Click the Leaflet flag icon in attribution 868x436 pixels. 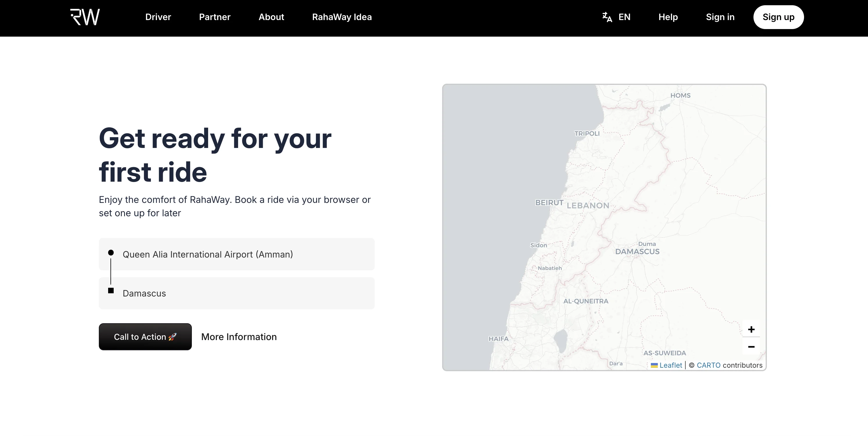(654, 365)
